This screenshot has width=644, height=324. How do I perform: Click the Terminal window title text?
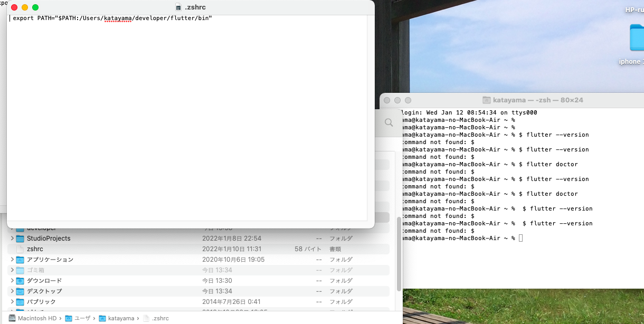(x=538, y=100)
